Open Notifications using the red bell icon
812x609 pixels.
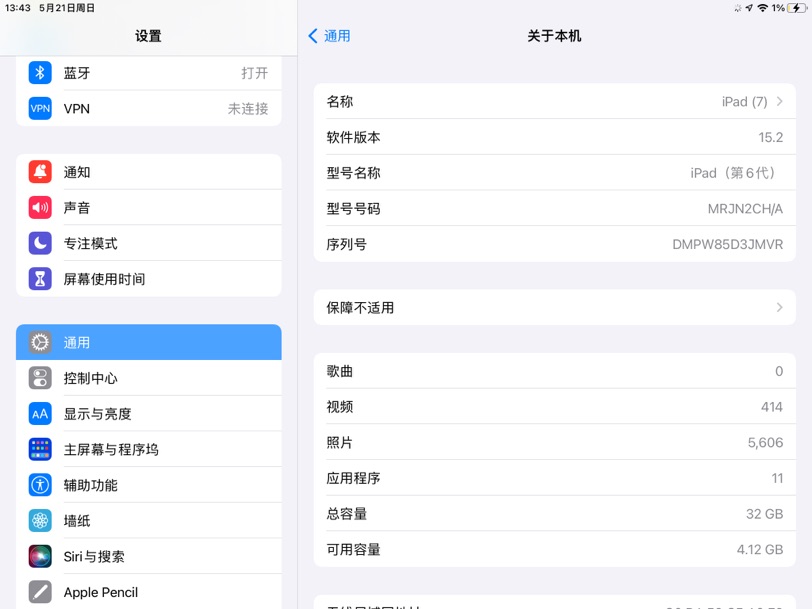tap(40, 172)
